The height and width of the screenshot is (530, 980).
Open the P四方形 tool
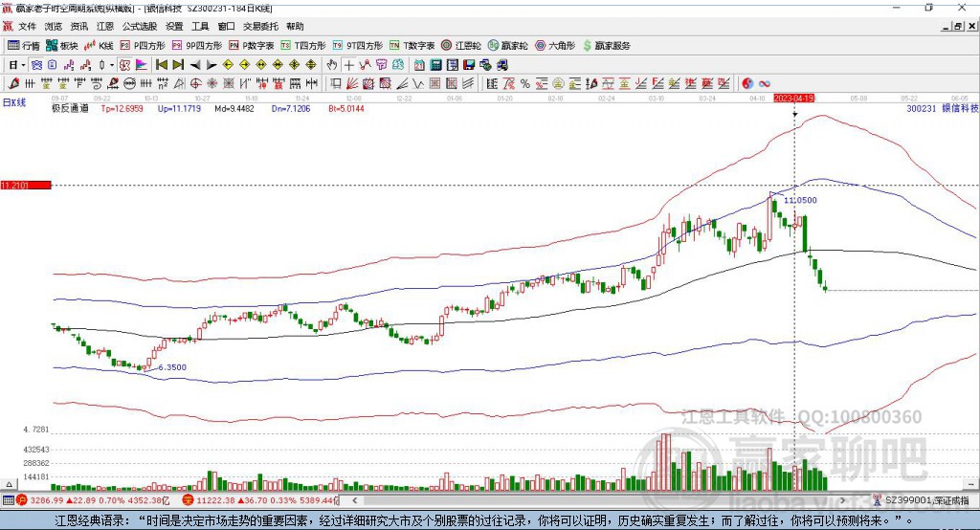tap(143, 46)
